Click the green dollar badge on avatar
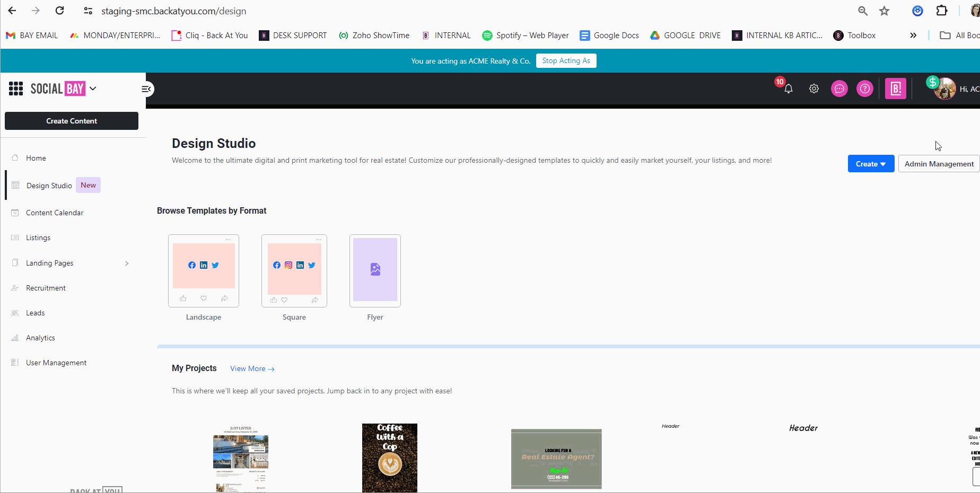This screenshot has height=493, width=980. 932,82
